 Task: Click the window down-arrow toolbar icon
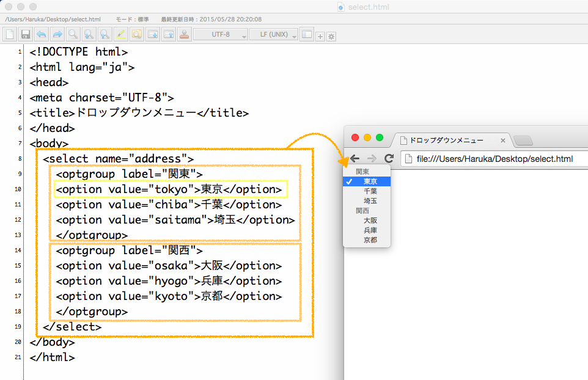pyautogui.click(x=153, y=34)
